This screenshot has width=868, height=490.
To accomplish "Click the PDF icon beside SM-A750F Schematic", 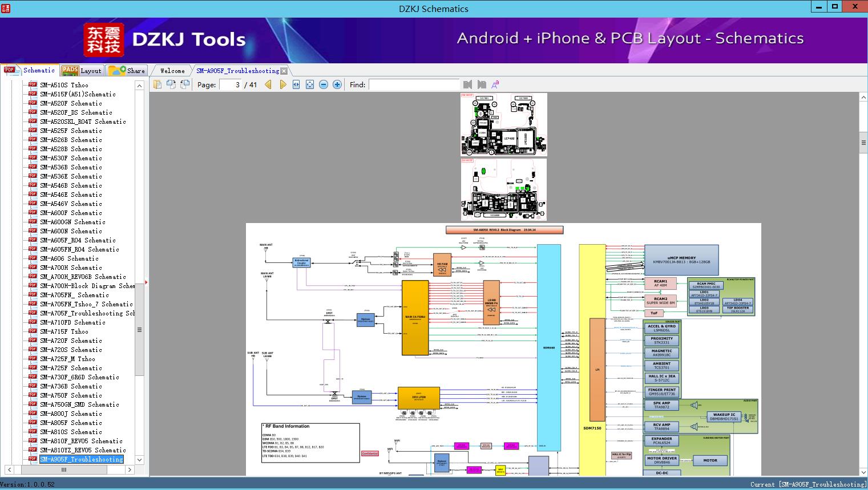I will click(x=33, y=395).
